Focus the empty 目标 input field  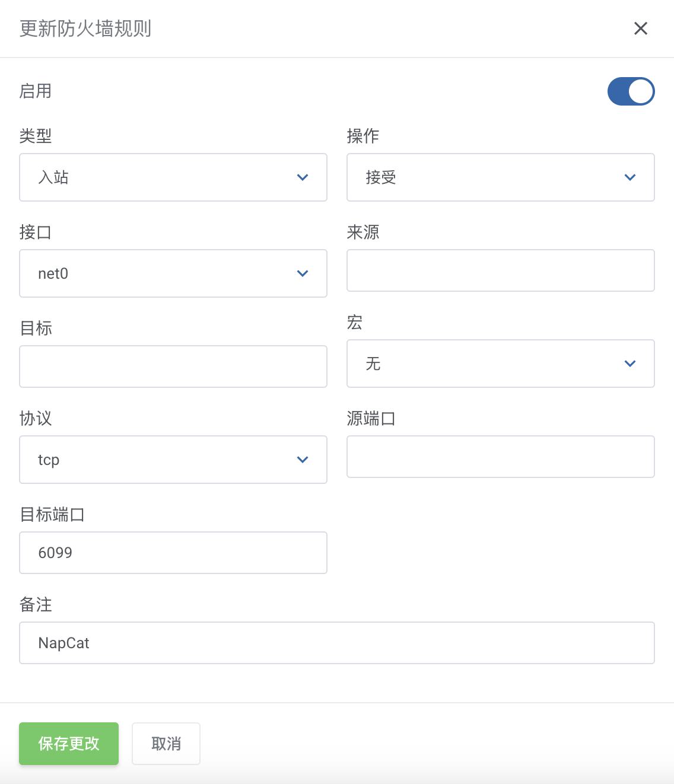pyautogui.click(x=173, y=366)
